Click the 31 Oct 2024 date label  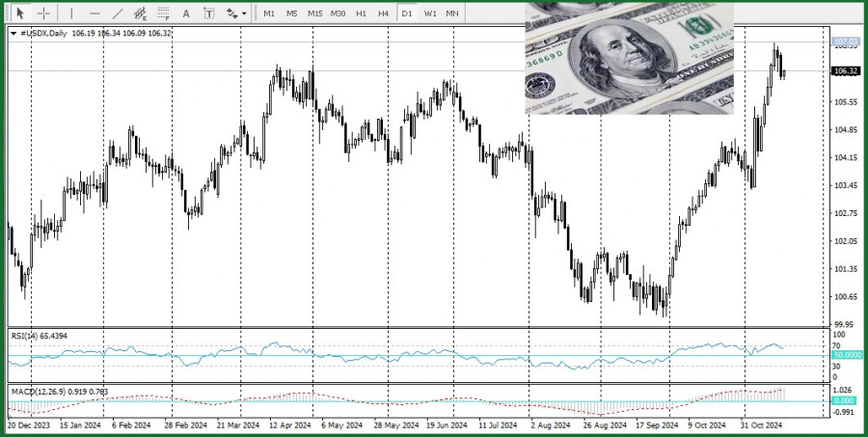[x=761, y=425]
